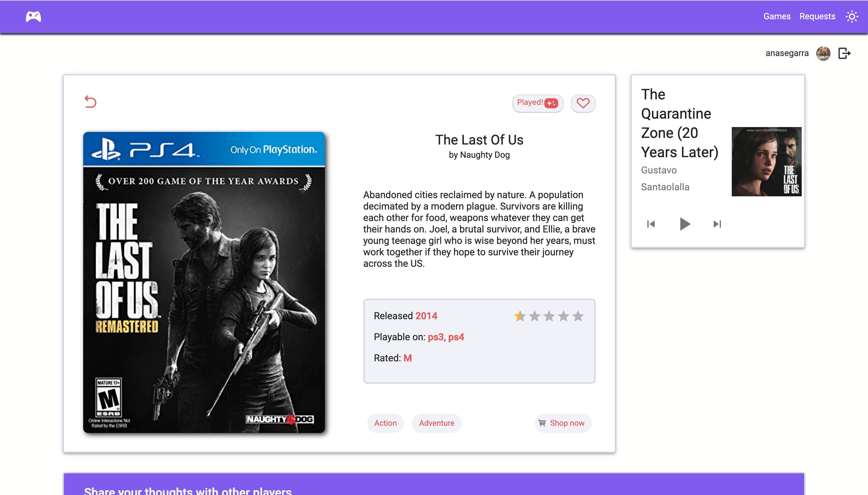The height and width of the screenshot is (495, 868).
Task: Skip to previous soundtrack track
Action: click(651, 224)
